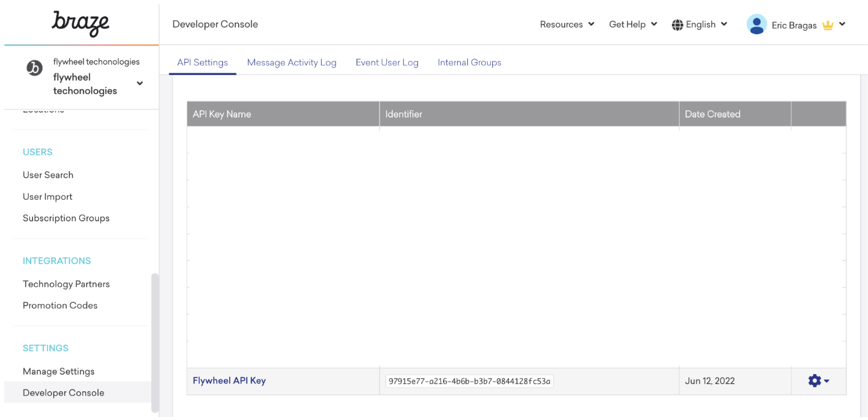Click the SETTINGS section heading
Screen dimensions: 868x420
[x=46, y=348]
